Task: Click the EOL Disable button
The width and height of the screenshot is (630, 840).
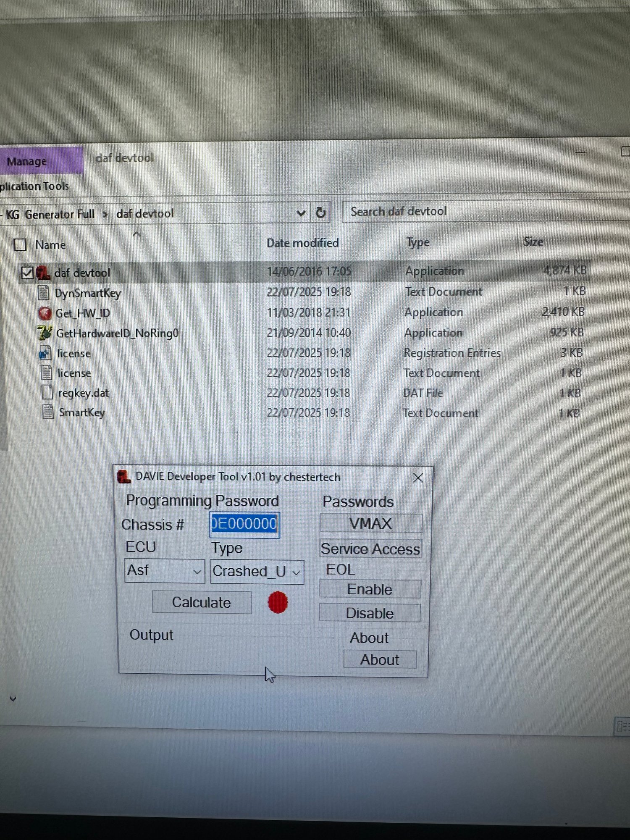Action: (370, 613)
